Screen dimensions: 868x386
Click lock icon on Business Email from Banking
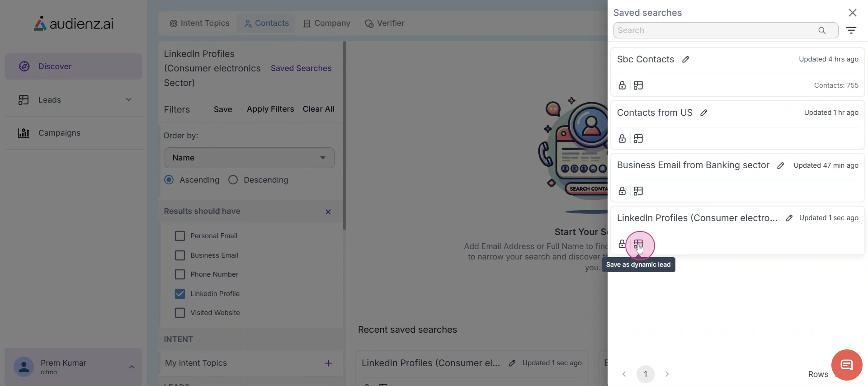622,191
